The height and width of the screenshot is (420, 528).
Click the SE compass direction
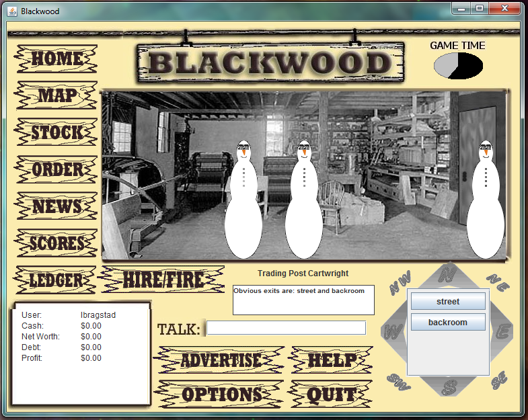pos(499,380)
